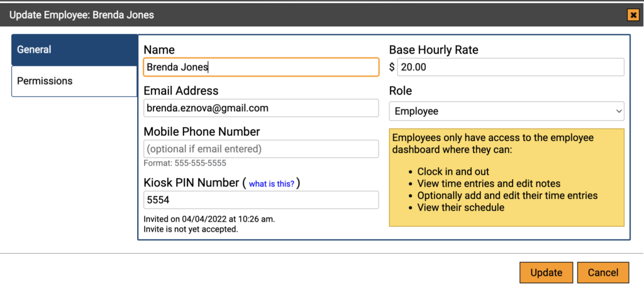
Task: Click the Name field containing Brenda Jones
Action: click(x=261, y=67)
